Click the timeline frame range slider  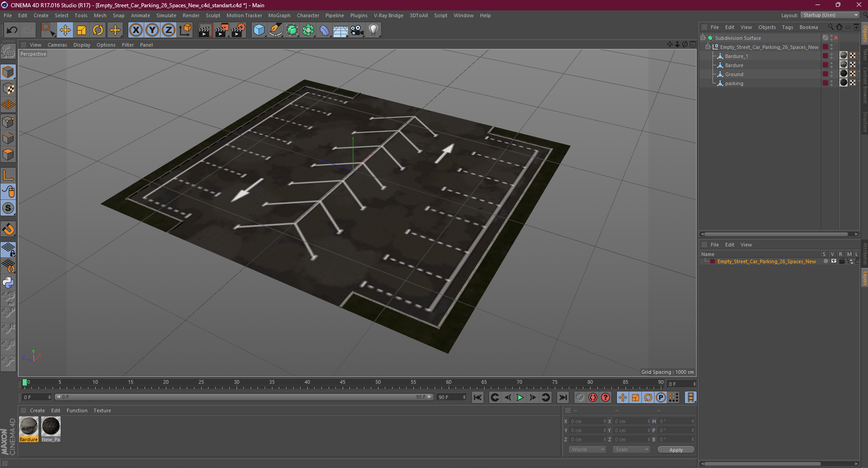[x=244, y=397]
